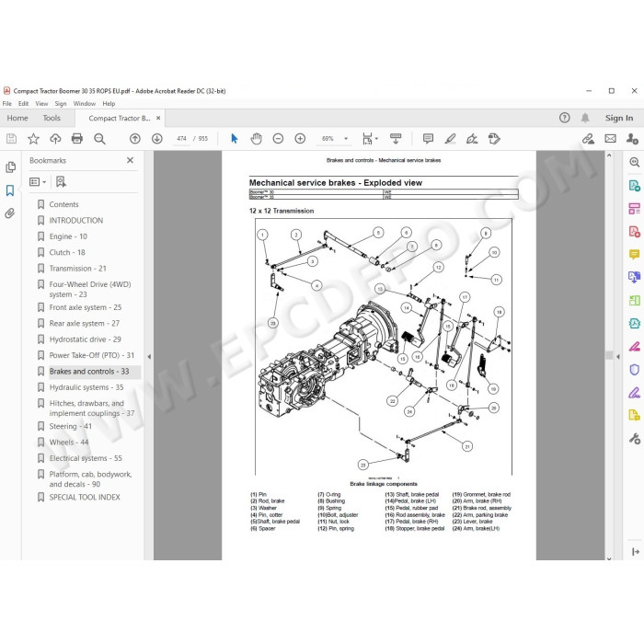Open the sign document tool
The width and height of the screenshot is (644, 644).
pyautogui.click(x=472, y=139)
